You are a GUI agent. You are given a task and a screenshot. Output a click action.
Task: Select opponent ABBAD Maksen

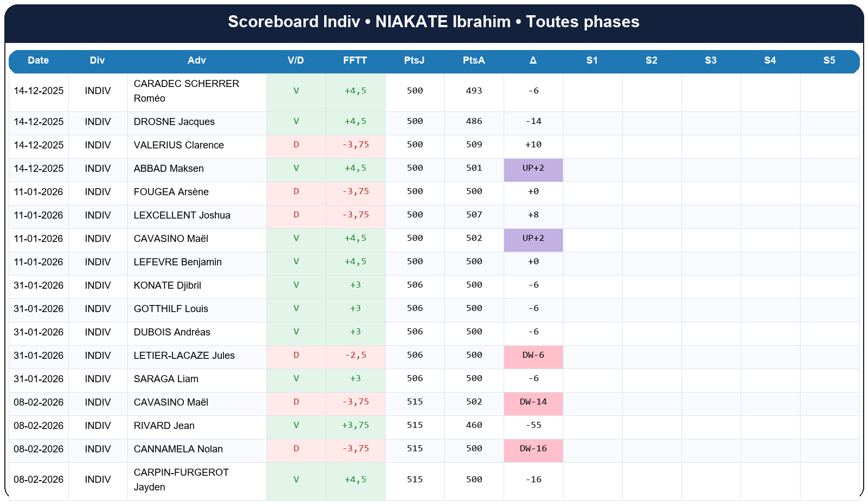point(169,169)
